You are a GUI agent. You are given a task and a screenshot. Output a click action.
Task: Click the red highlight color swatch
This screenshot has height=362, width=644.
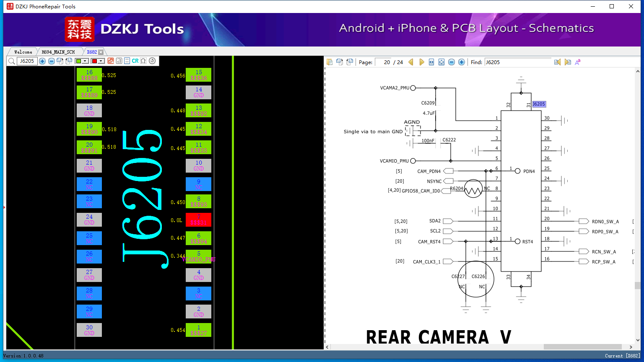pos(94,61)
